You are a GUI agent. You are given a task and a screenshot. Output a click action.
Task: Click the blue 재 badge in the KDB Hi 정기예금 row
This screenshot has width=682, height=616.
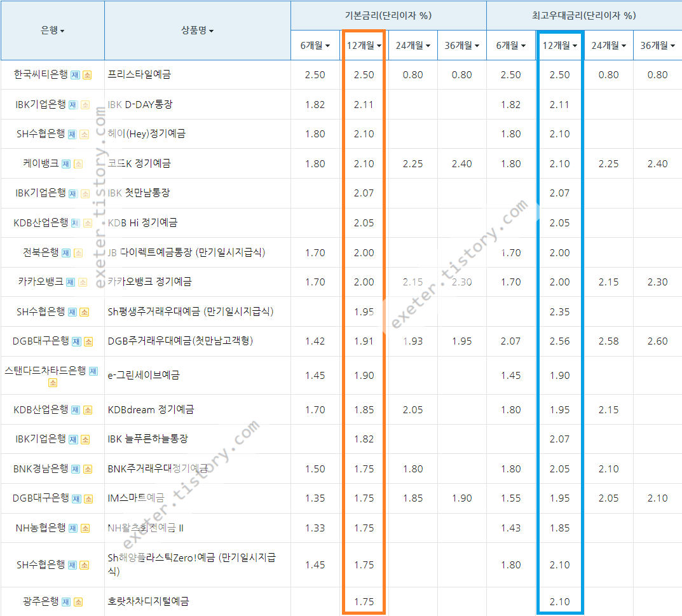click(76, 223)
